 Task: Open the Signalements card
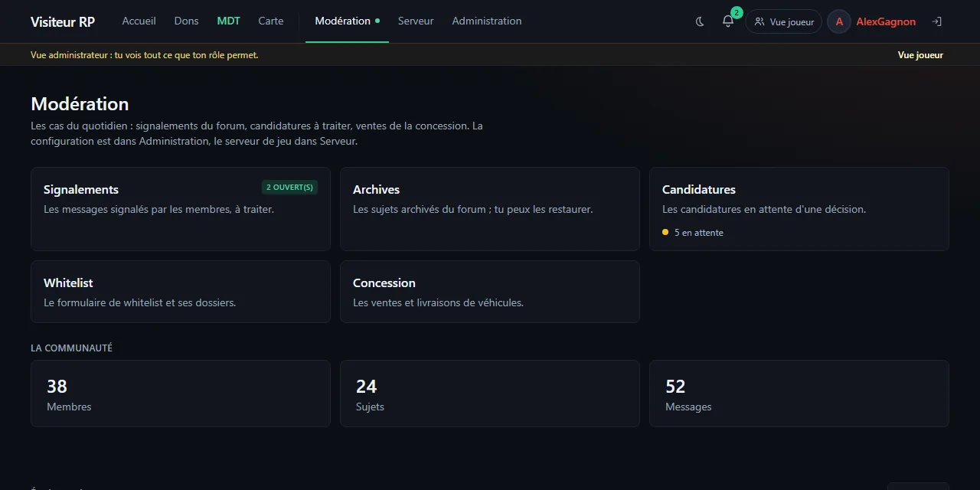(x=181, y=209)
